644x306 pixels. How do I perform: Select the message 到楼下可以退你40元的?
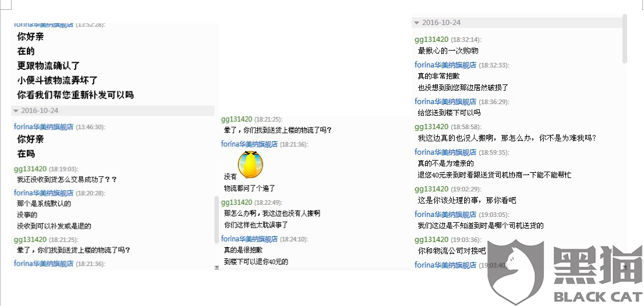coord(256,262)
